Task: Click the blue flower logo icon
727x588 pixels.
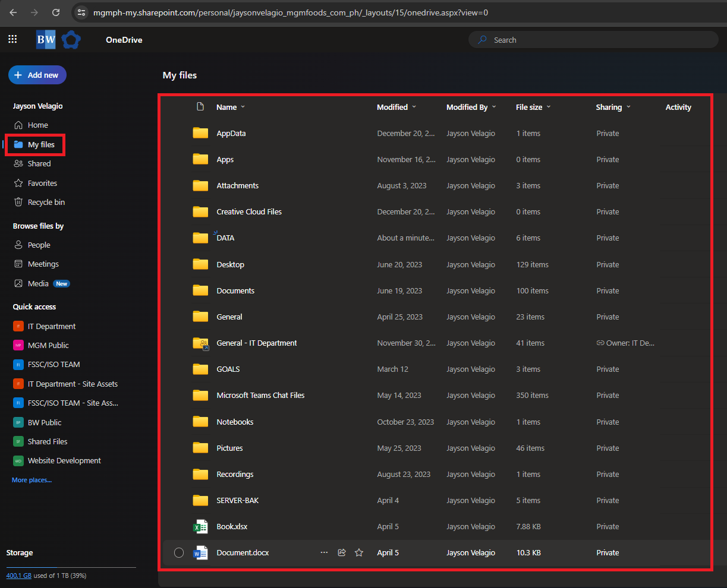Action: tap(71, 40)
